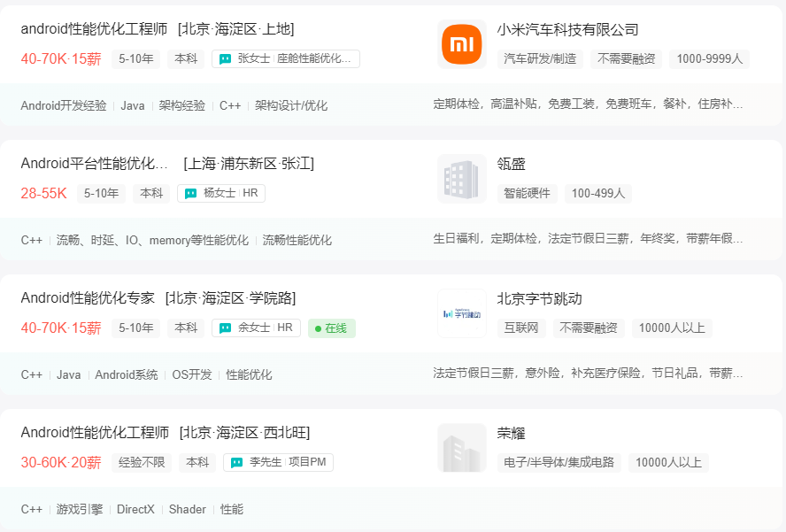Open company 瓴盛
The height and width of the screenshot is (532, 786).
[511, 165]
